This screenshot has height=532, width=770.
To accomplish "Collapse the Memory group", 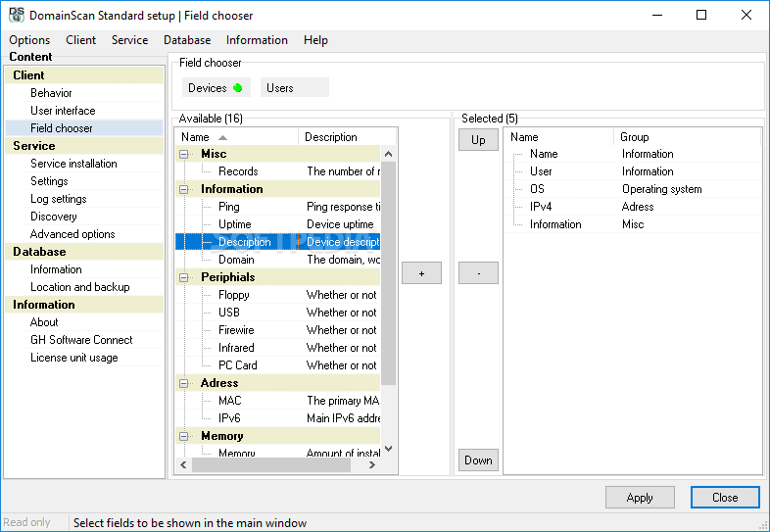I will pos(183,436).
